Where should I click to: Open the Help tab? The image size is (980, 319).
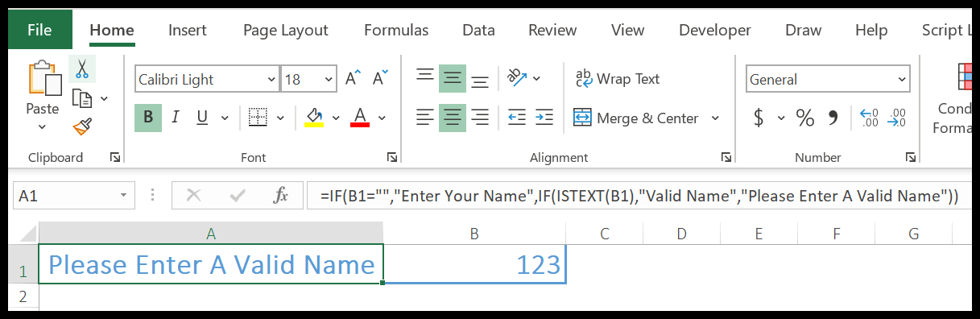tap(871, 30)
